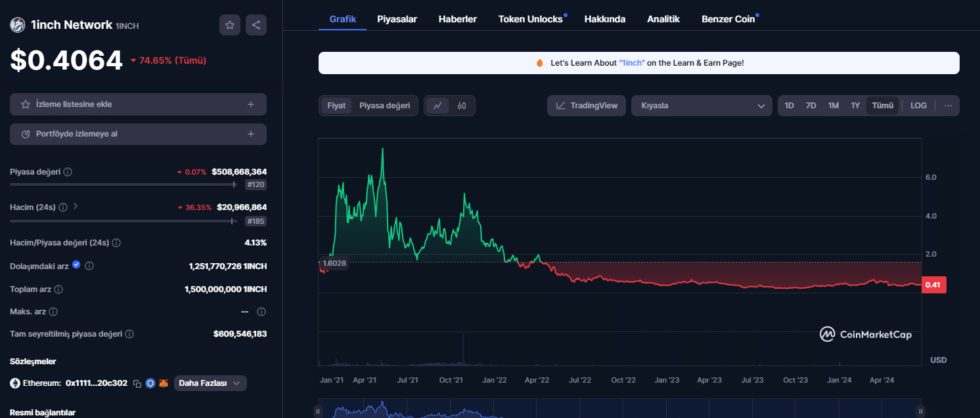This screenshot has height=418, width=980.
Task: Show info for Piyasa değeri
Action: click(68, 172)
